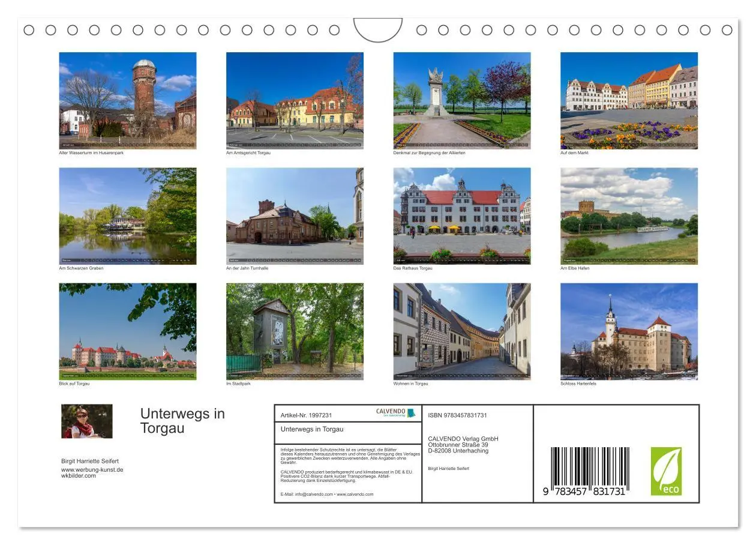Viewport: 756px width, 545px height.
Task: Click the large 'Unterwegs in Torgau' title
Action: tap(182, 421)
